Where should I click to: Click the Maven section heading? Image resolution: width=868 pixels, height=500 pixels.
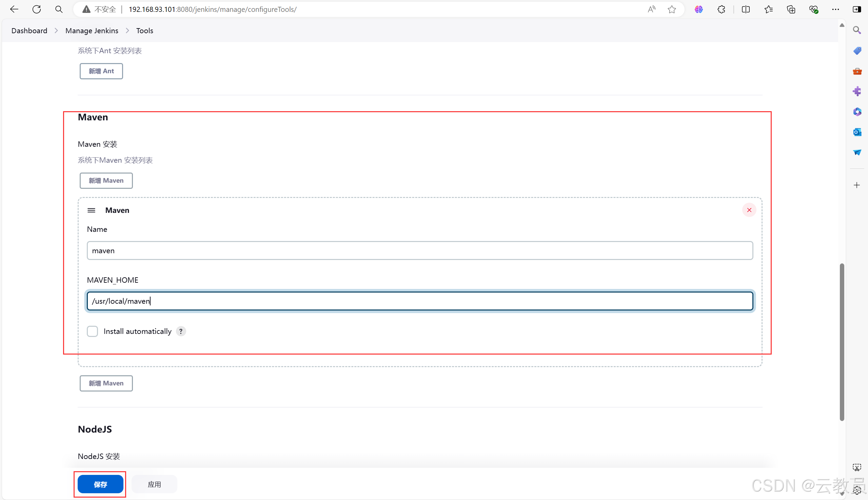coord(93,117)
